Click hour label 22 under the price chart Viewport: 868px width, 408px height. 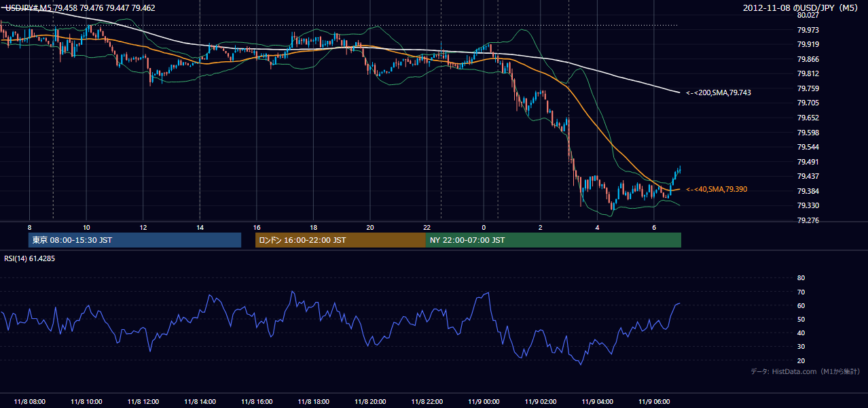tap(427, 227)
